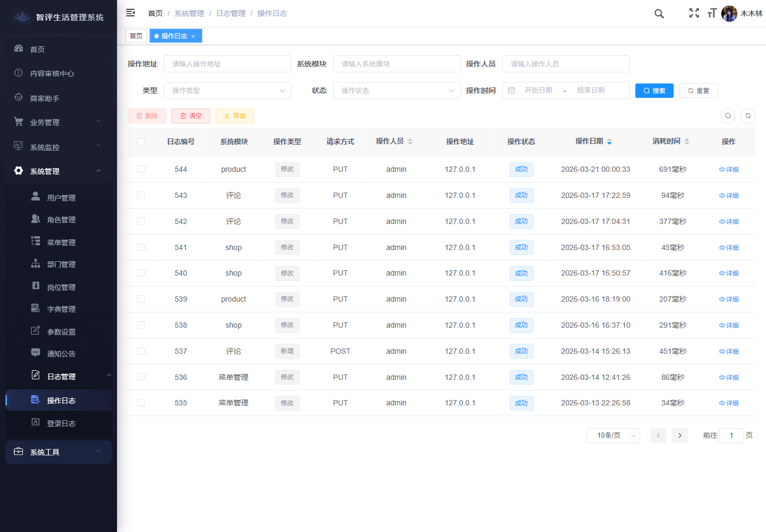This screenshot has height=532, width=766.
Task: Refresh the table with round refresh icon
Action: pos(748,116)
